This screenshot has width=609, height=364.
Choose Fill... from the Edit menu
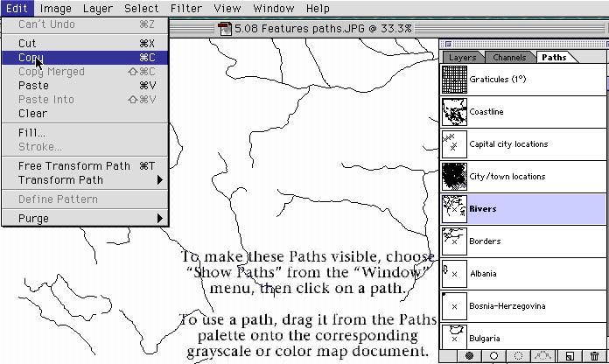pos(31,133)
